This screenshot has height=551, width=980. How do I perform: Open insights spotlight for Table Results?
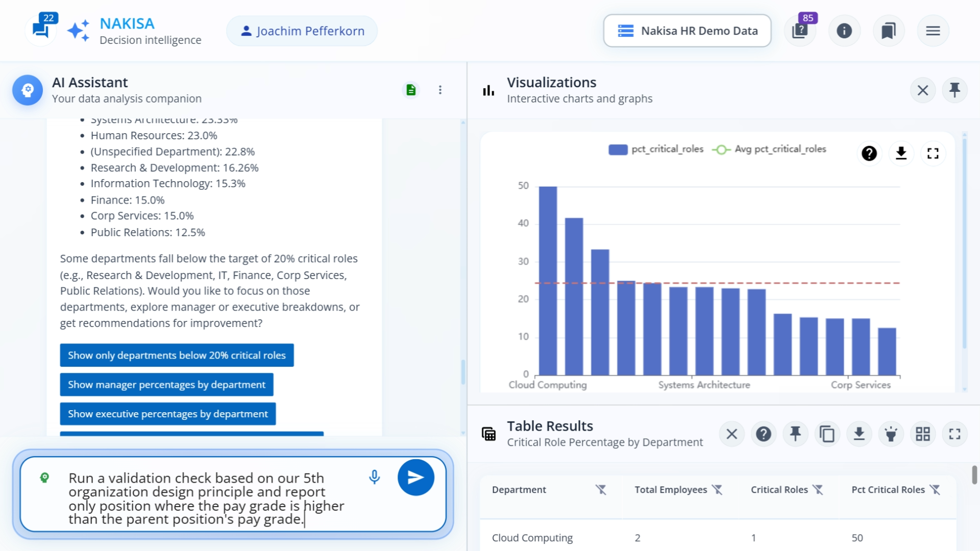891,434
